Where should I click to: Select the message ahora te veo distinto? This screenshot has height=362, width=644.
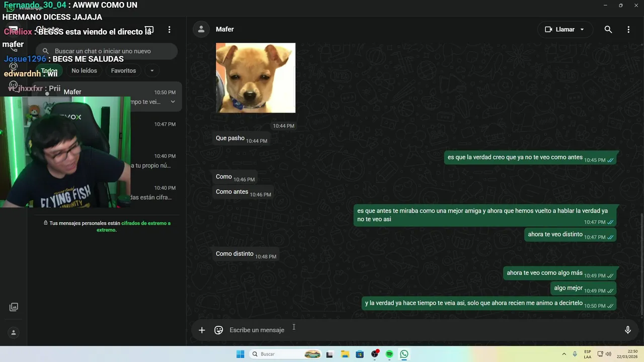pos(571,234)
